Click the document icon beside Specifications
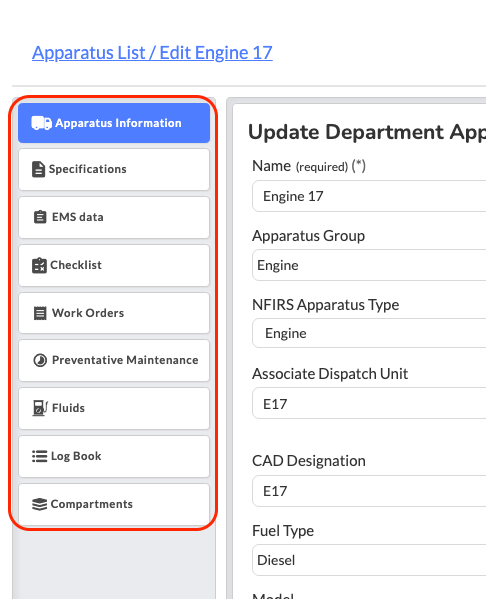The height and width of the screenshot is (599, 486). pyautogui.click(x=38, y=169)
